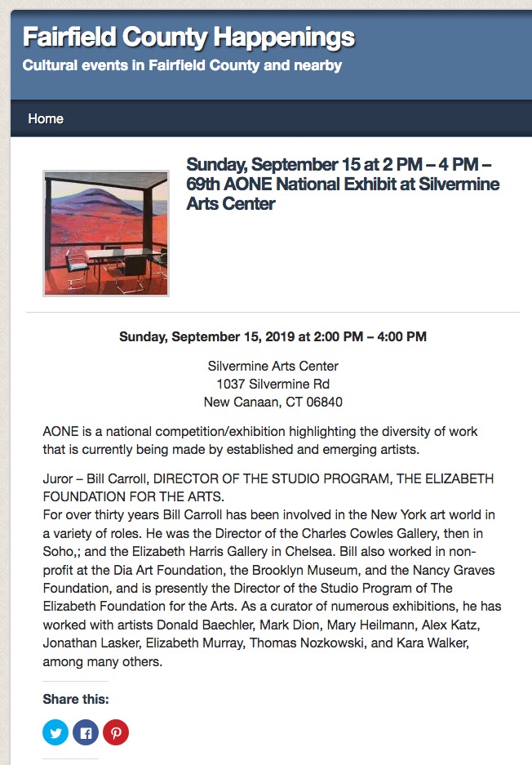Click the red landscape painting thumbnail
The image size is (532, 765).
(106, 234)
